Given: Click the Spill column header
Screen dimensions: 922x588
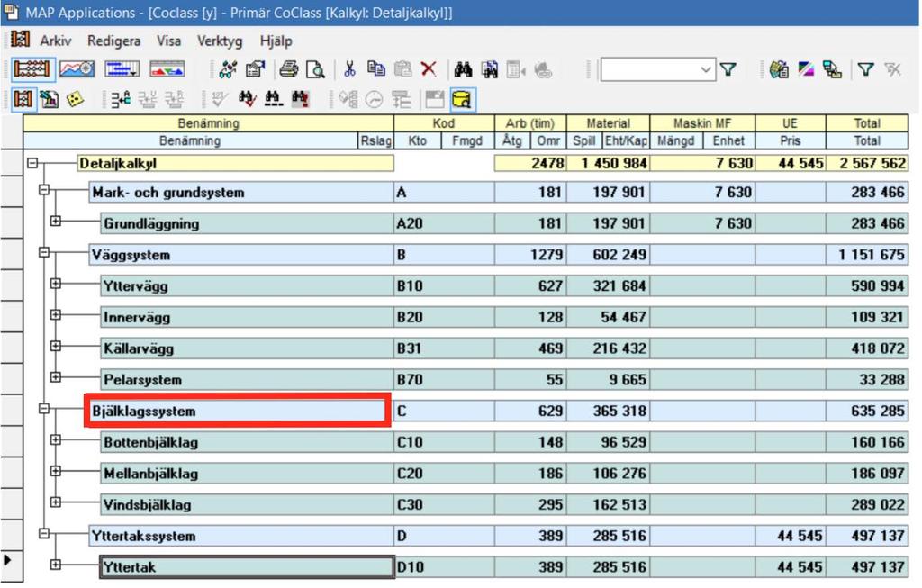Looking at the screenshot, I should pos(583,141).
